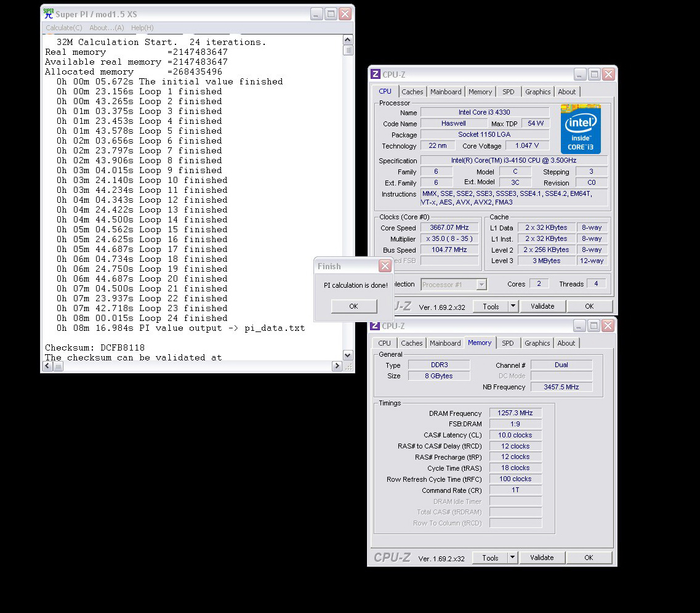Click Super PI scroll down arrow
700x613 pixels.
tap(348, 355)
